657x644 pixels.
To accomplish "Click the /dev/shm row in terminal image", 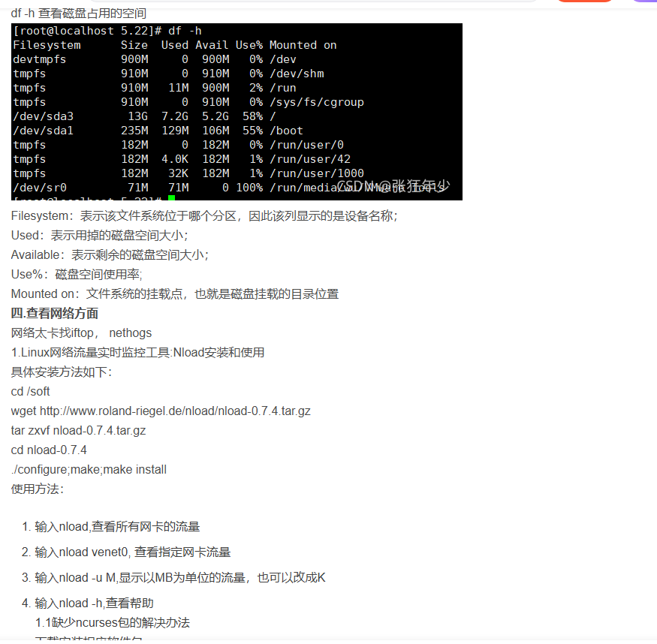I will coord(168,74).
